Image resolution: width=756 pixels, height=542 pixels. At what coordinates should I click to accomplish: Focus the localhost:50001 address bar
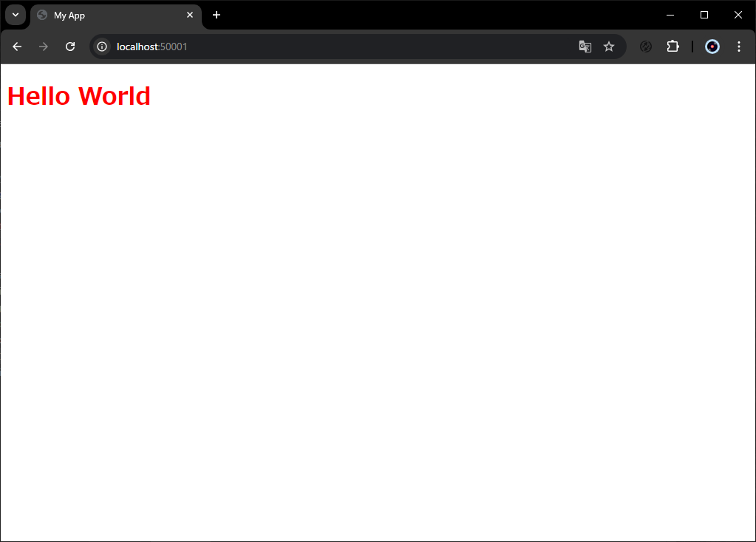tap(338, 47)
